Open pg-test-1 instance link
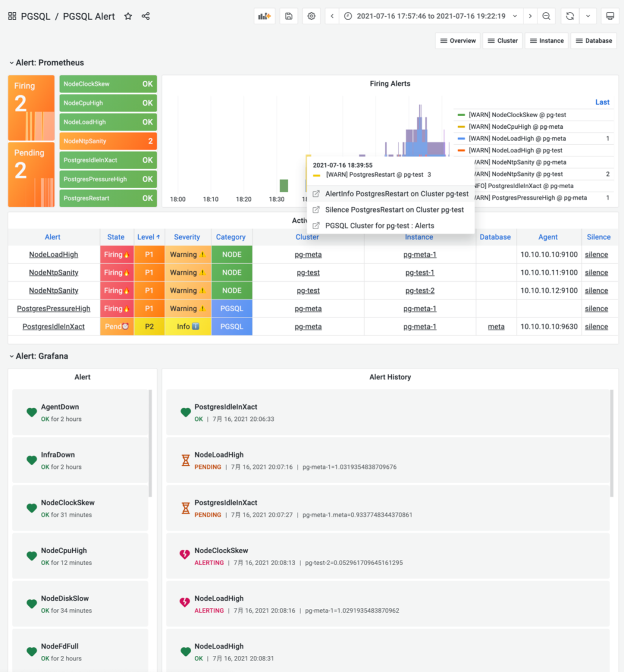Viewport: 624px width, 672px height. tap(420, 272)
